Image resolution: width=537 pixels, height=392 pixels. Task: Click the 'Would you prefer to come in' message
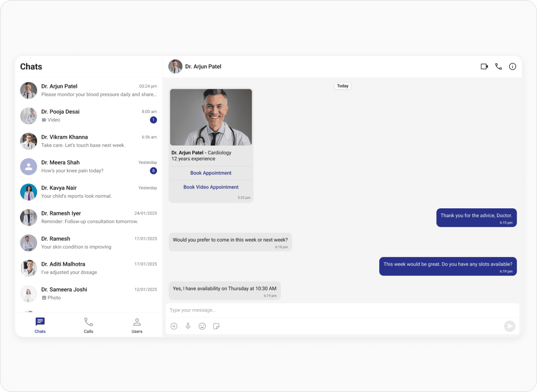[x=230, y=242]
